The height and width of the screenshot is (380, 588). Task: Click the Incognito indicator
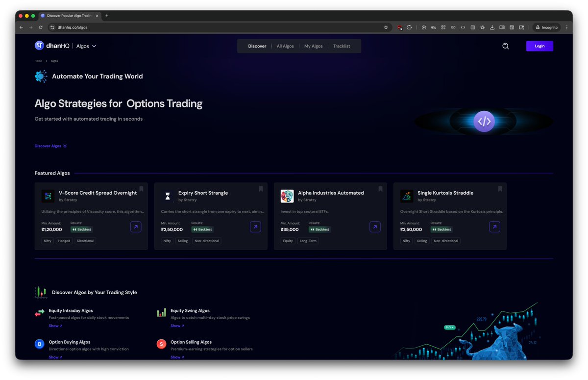pos(546,27)
